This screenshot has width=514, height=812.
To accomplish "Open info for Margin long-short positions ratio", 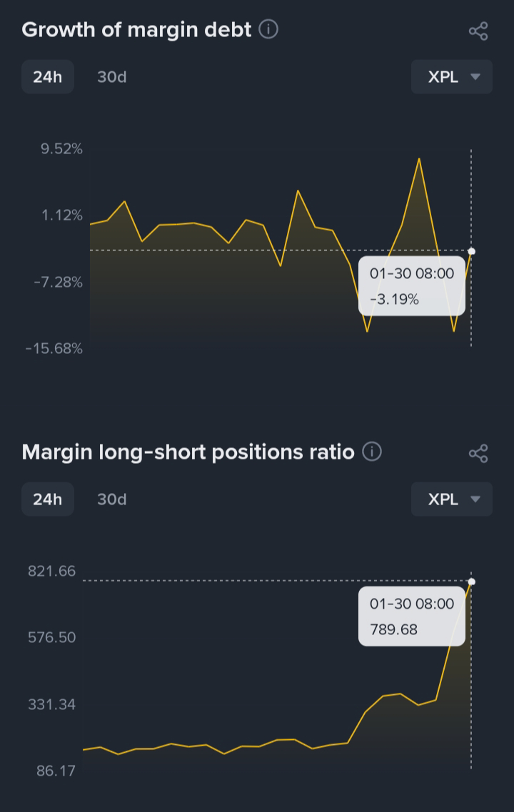I will point(372,452).
